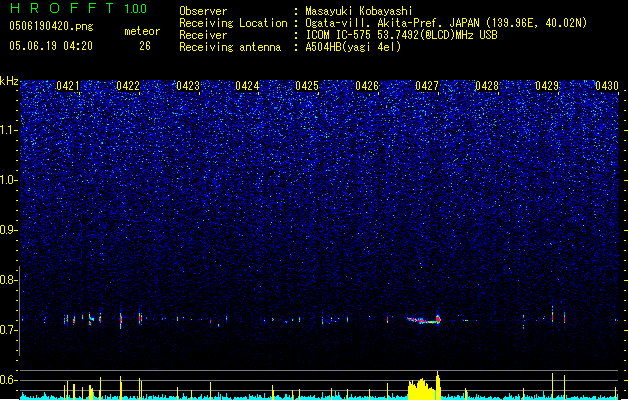629x400 pixels.
Task: Click the Observer label
Action: click(x=203, y=11)
